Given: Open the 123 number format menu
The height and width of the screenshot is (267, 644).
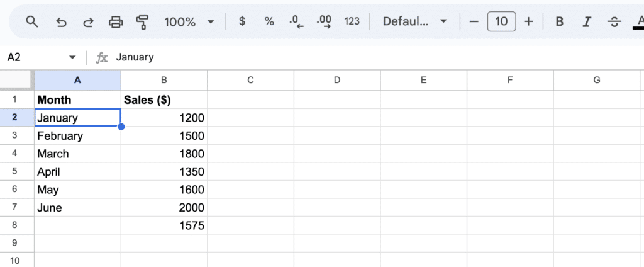Looking at the screenshot, I should [352, 22].
